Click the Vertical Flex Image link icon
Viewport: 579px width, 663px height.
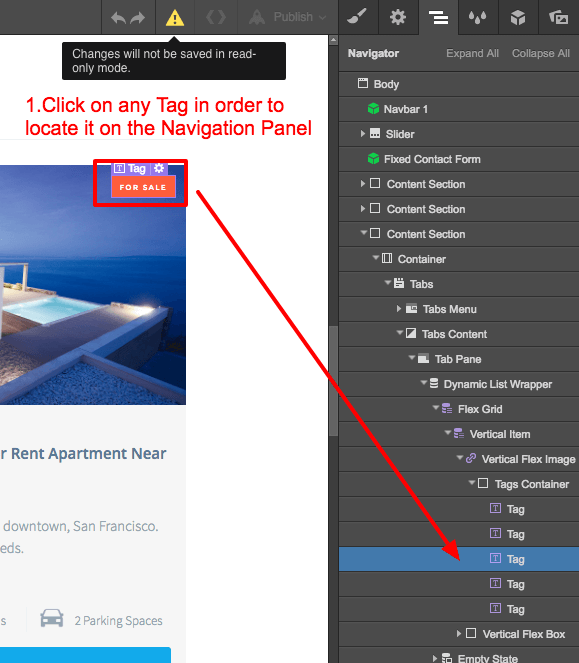(x=471, y=458)
